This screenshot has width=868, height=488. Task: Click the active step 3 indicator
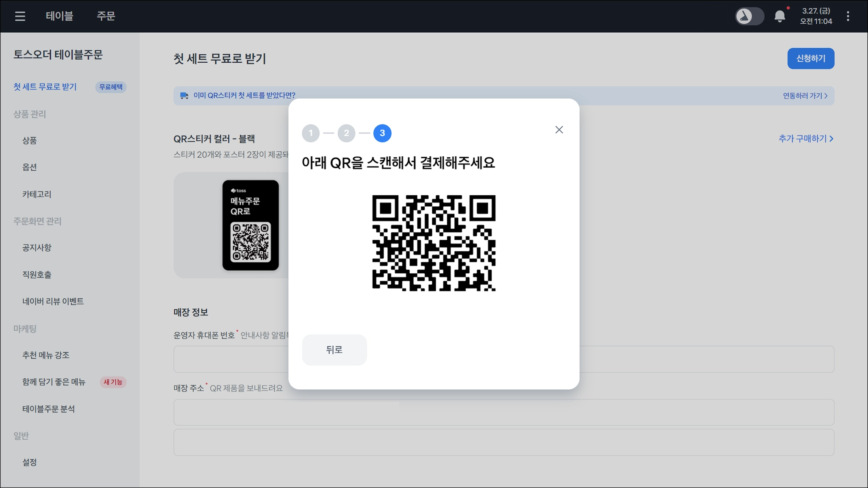382,133
